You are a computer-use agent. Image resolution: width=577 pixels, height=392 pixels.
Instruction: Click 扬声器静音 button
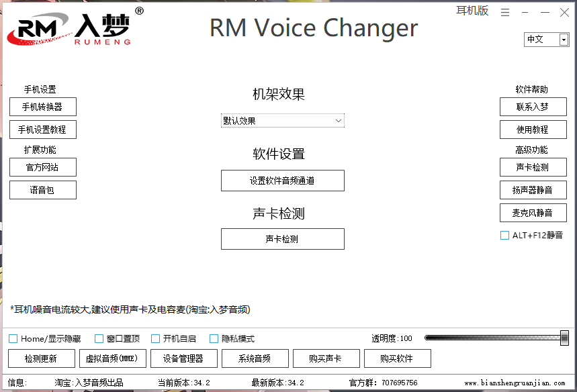pyautogui.click(x=533, y=190)
